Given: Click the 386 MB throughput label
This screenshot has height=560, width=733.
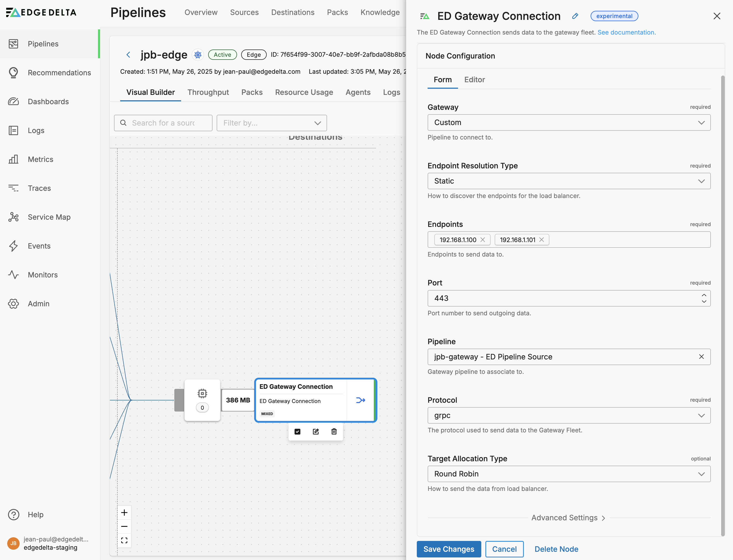Looking at the screenshot, I should pyautogui.click(x=238, y=400).
